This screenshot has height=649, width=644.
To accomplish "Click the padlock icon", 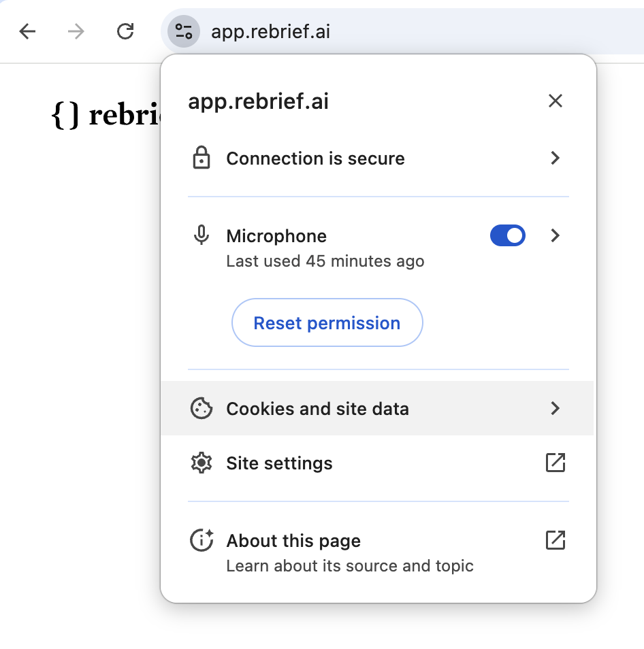I will (x=202, y=159).
